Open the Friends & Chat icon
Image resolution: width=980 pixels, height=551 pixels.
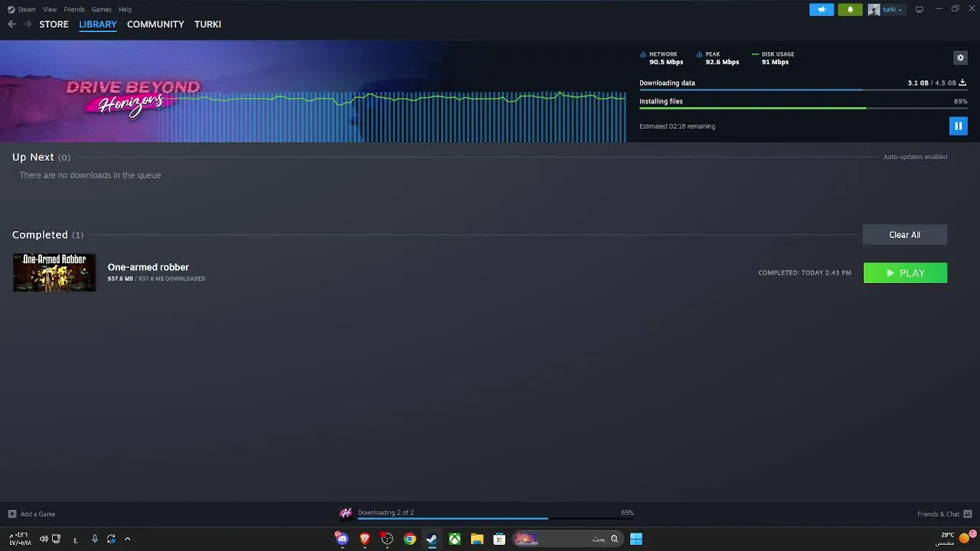pos(968,514)
